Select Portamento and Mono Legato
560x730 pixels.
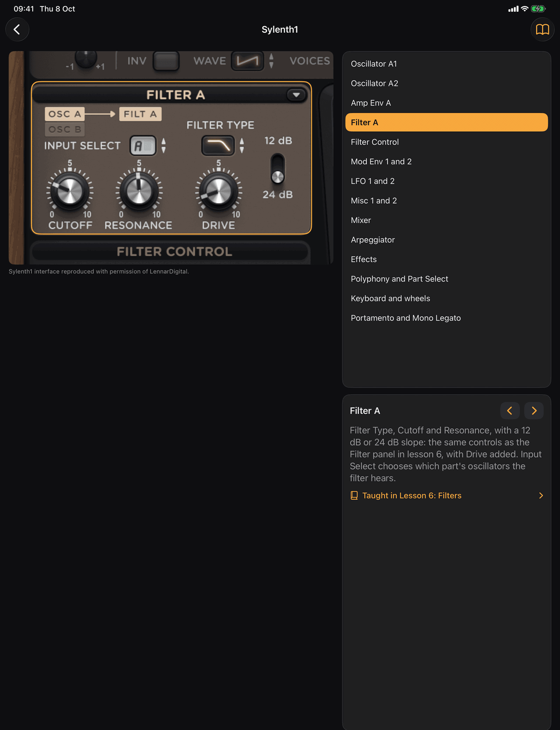click(x=446, y=318)
